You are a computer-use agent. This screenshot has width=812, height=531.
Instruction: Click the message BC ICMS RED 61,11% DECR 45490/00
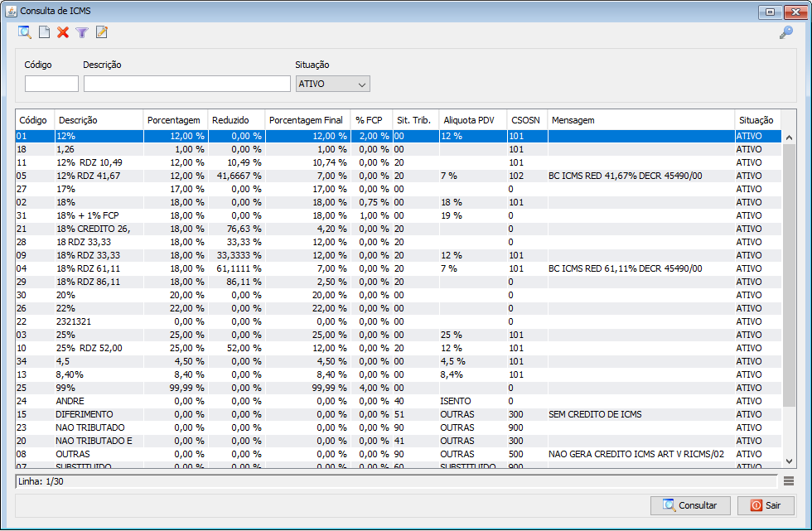click(625, 268)
